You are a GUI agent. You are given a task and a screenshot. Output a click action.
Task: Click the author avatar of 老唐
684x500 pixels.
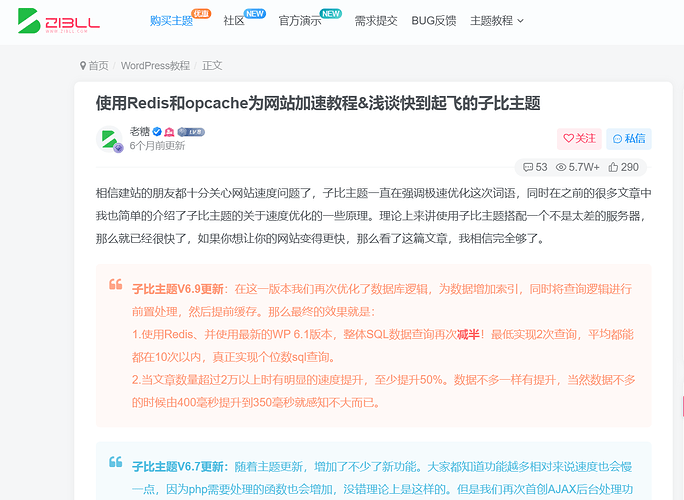pos(110,139)
